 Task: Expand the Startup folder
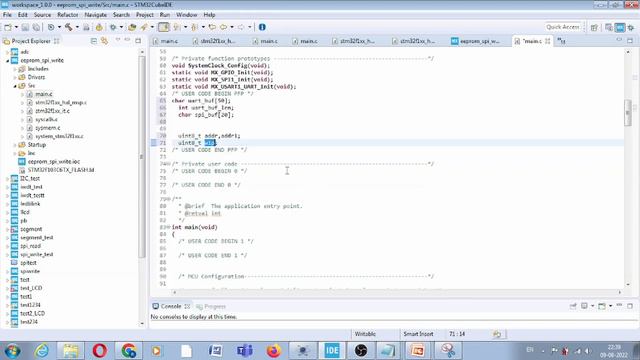(15, 145)
